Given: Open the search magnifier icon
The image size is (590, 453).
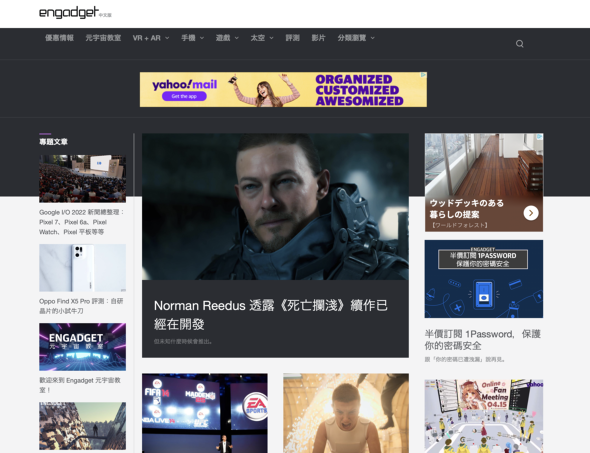Looking at the screenshot, I should tap(520, 44).
